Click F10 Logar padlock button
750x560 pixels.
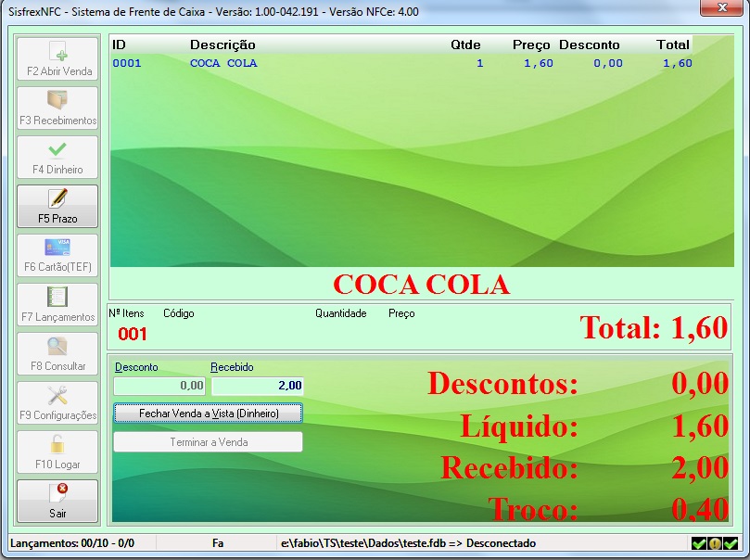pyautogui.click(x=57, y=452)
